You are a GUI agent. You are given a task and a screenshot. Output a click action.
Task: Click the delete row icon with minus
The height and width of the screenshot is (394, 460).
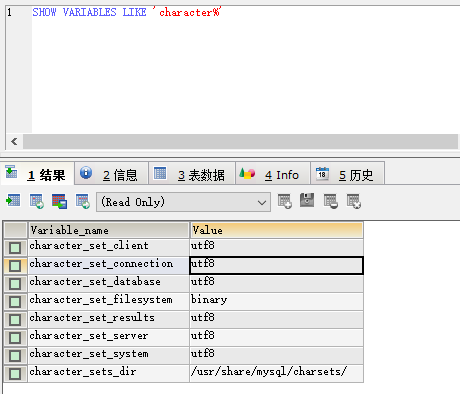pos(331,201)
